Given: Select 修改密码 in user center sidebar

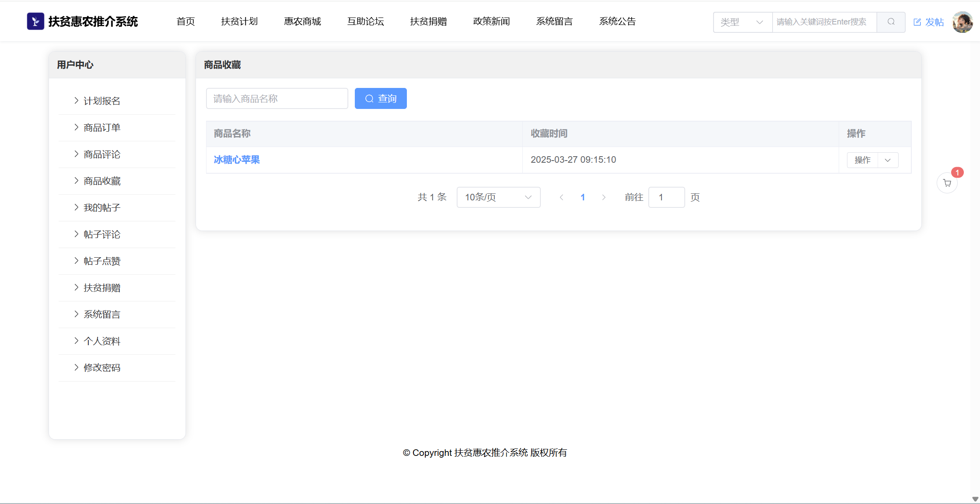Looking at the screenshot, I should pyautogui.click(x=102, y=367).
